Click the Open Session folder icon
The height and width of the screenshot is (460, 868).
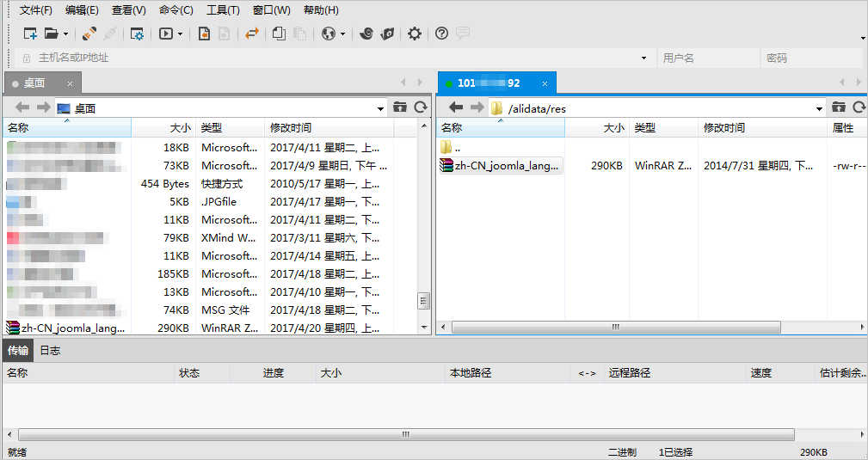[51, 34]
